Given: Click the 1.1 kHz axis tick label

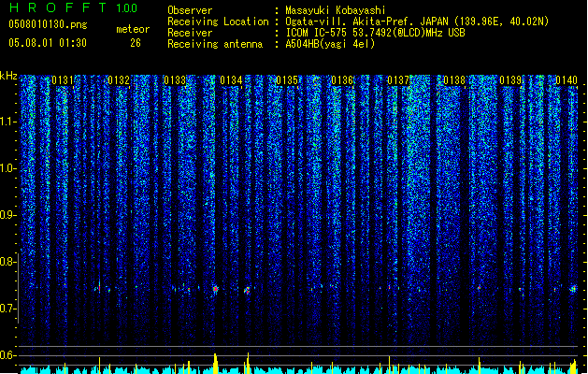Looking at the screenshot, I should [x=8, y=122].
